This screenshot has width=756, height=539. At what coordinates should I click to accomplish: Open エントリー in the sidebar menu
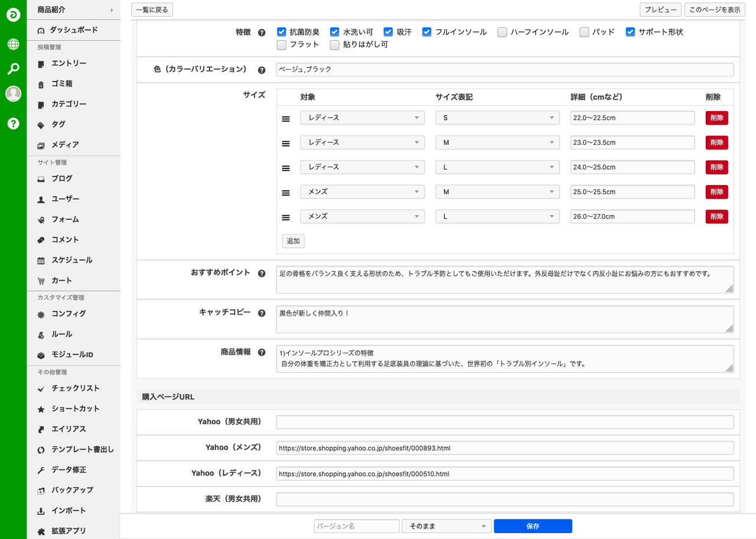[69, 63]
